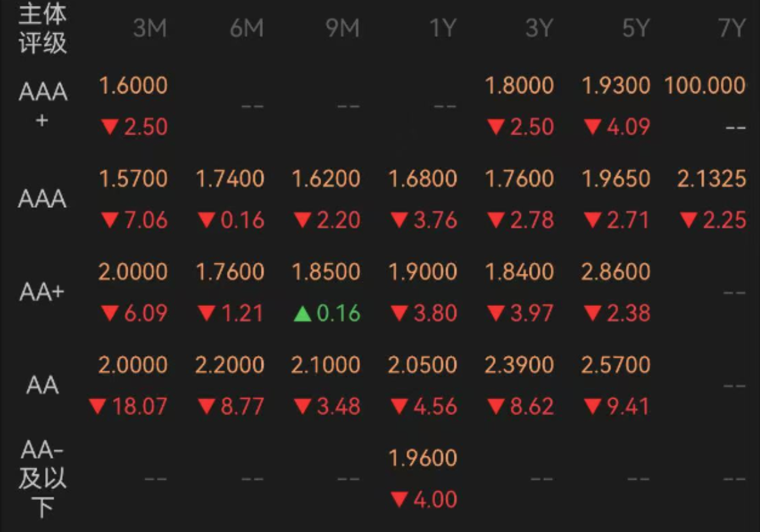Select the AAA 9M yield 1.6200
The image size is (760, 532).
(x=326, y=179)
